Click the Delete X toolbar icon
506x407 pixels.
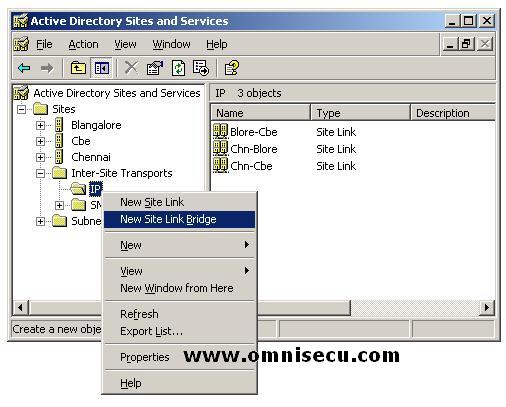pyautogui.click(x=131, y=68)
